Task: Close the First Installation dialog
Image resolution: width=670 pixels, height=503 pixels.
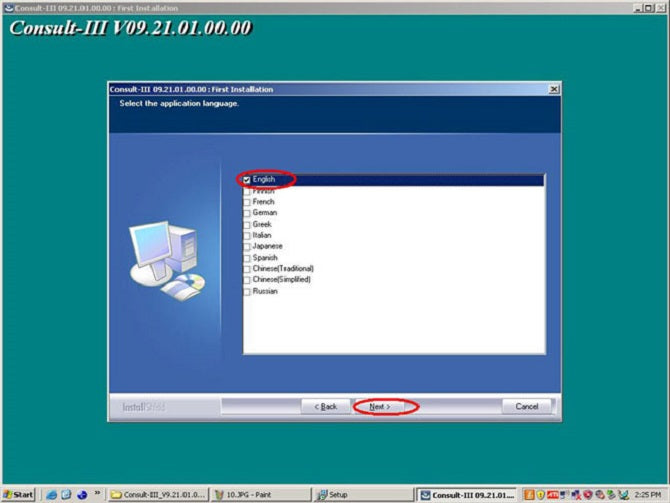Action: pos(554,89)
